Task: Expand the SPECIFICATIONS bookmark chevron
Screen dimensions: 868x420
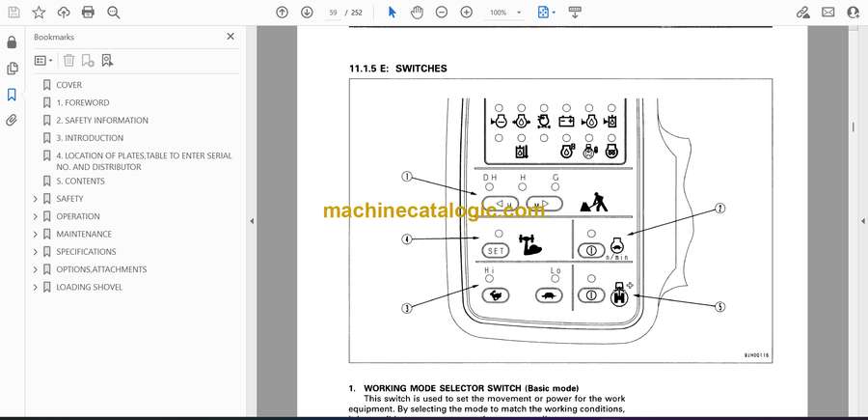Action: point(36,252)
